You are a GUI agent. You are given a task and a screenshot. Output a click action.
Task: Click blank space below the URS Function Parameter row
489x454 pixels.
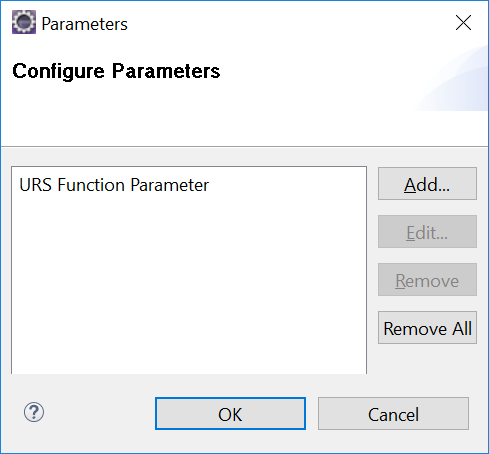tap(189, 283)
